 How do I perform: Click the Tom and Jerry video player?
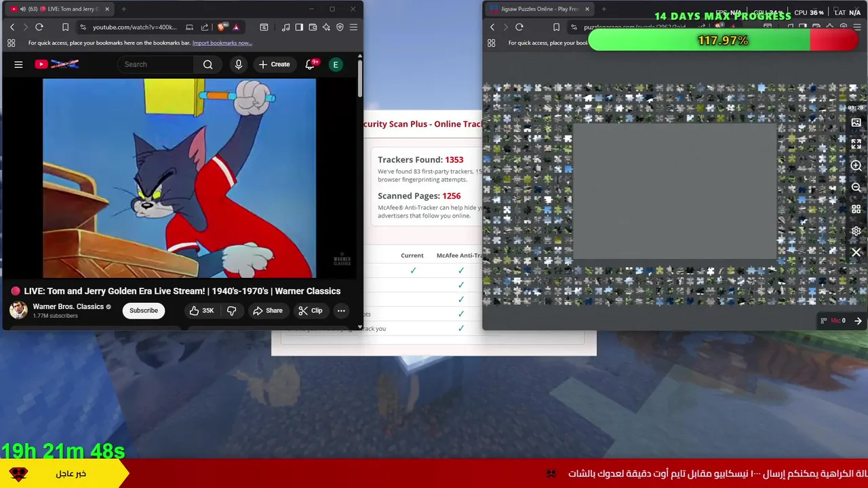click(179, 178)
